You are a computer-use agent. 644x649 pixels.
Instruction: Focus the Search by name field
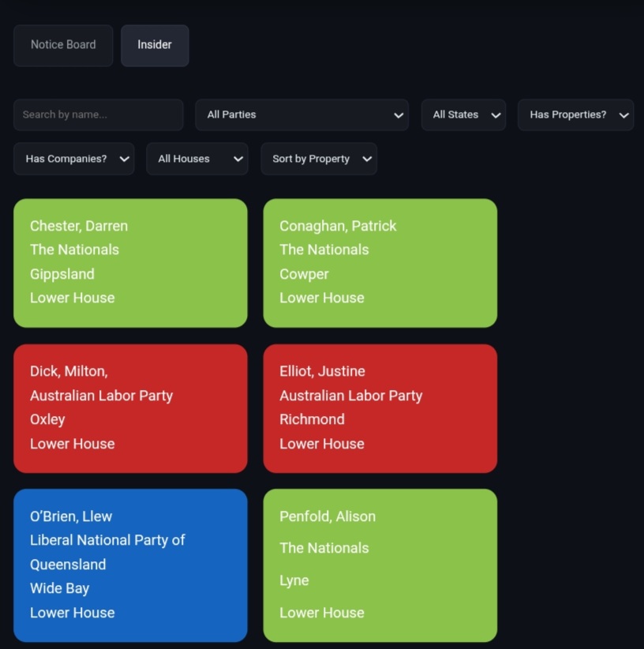pyautogui.click(x=98, y=115)
